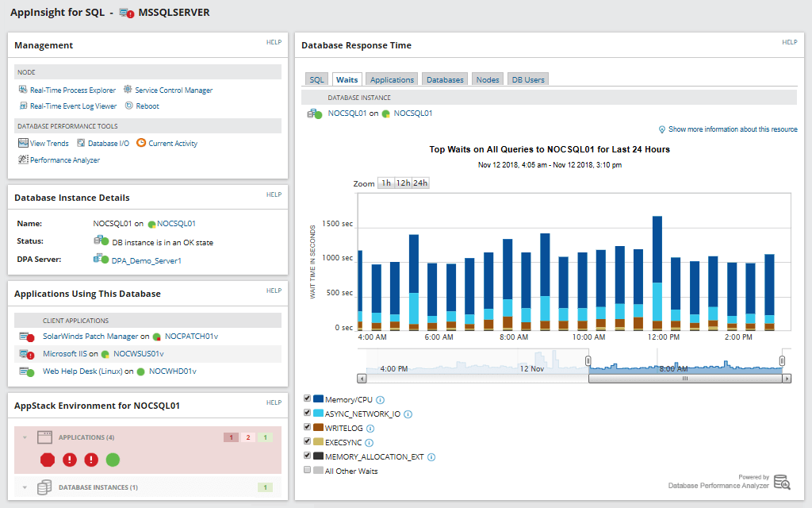Click MEMORY_ALLOCATION_EXT info icon
Screen dimensions: 812x508
pyautogui.click(x=431, y=456)
